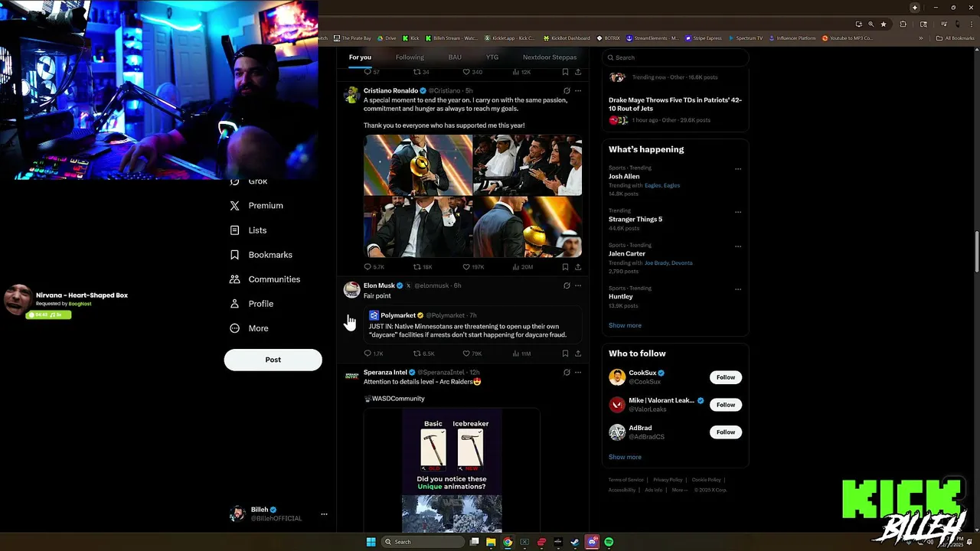Show more under What's happening
Screen dimensions: 980x551
pos(625,325)
